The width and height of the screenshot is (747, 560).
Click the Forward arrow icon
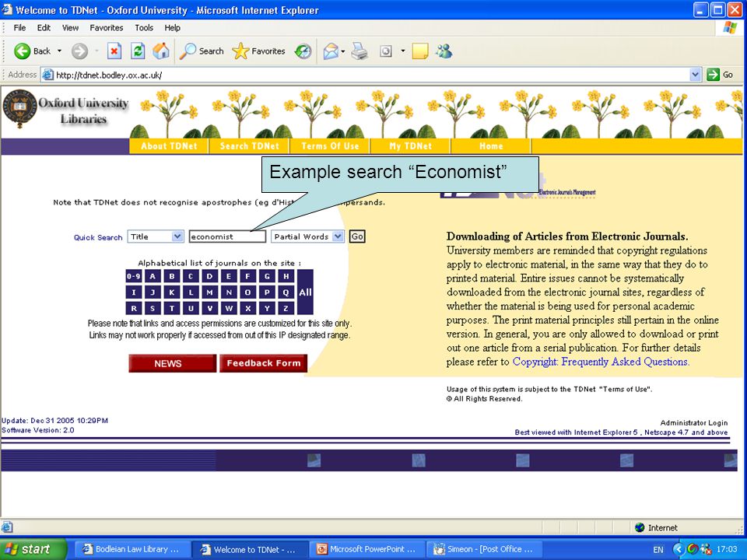click(79, 51)
